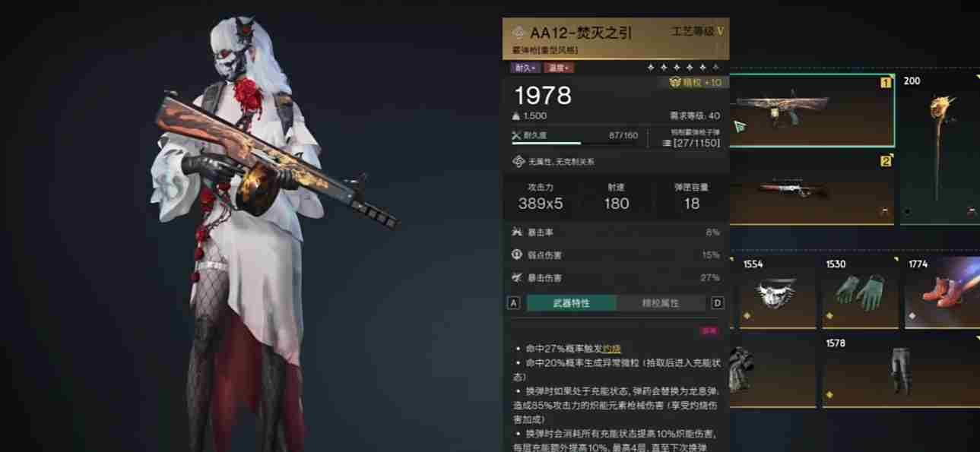
Task: Click the weapon type icon beside AA12 title
Action: pos(519,33)
